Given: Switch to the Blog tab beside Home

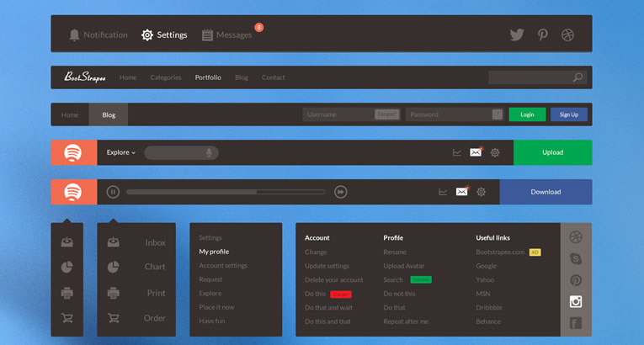Looking at the screenshot, I should pyautogui.click(x=109, y=114).
